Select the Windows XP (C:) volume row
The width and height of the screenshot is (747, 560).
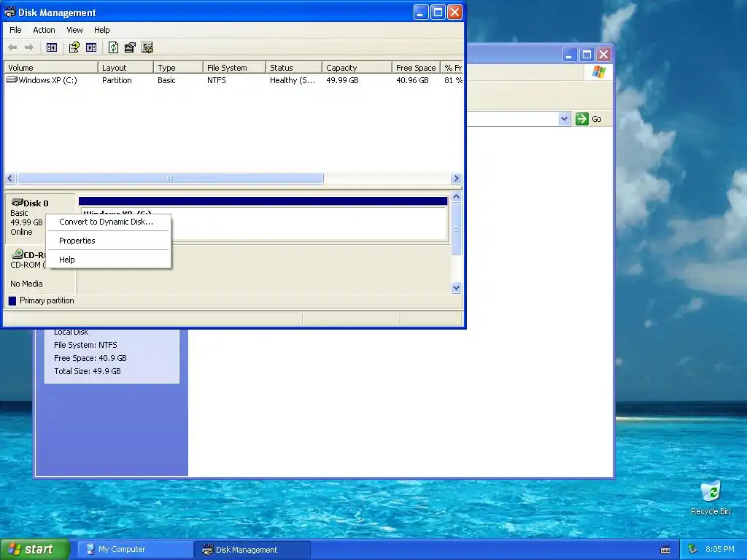[x=233, y=80]
